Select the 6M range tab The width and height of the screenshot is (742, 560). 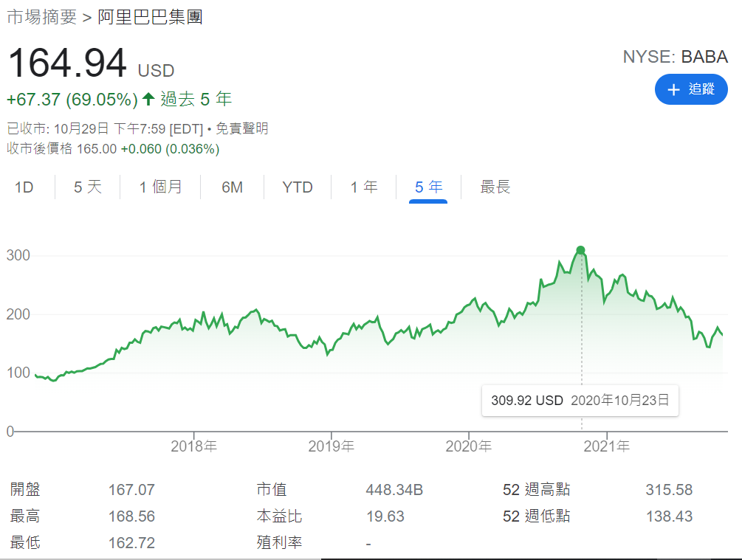pyautogui.click(x=232, y=187)
